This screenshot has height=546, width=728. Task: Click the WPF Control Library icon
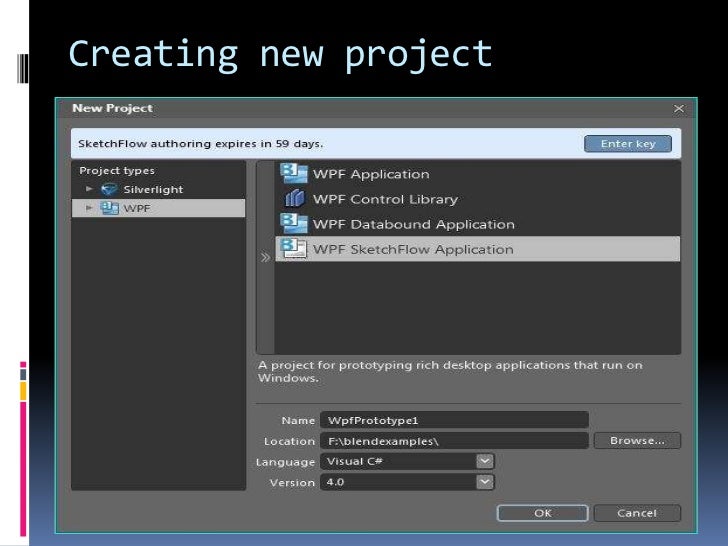click(294, 199)
